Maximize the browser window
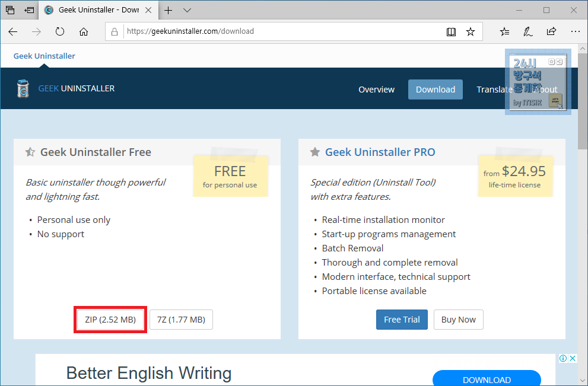 (546, 10)
